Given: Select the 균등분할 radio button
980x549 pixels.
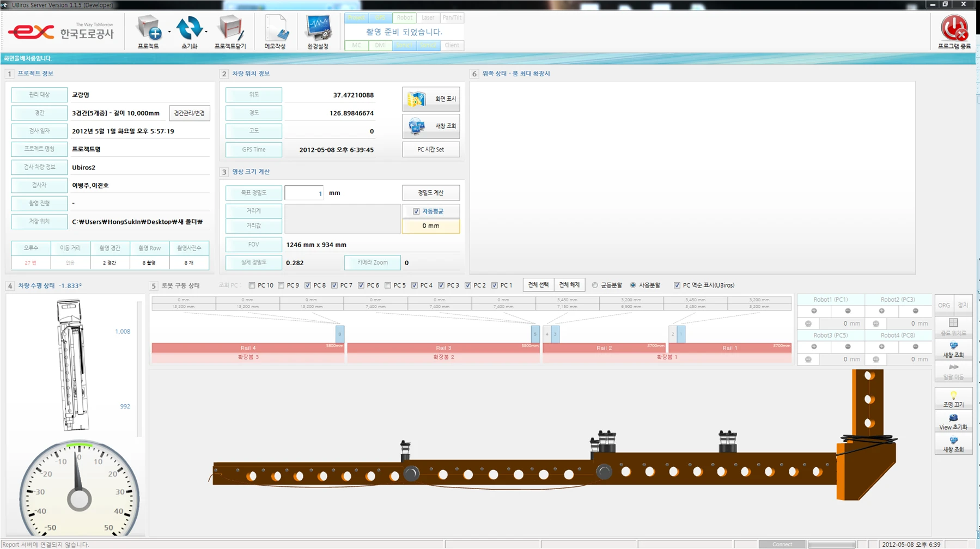Looking at the screenshot, I should pos(595,285).
